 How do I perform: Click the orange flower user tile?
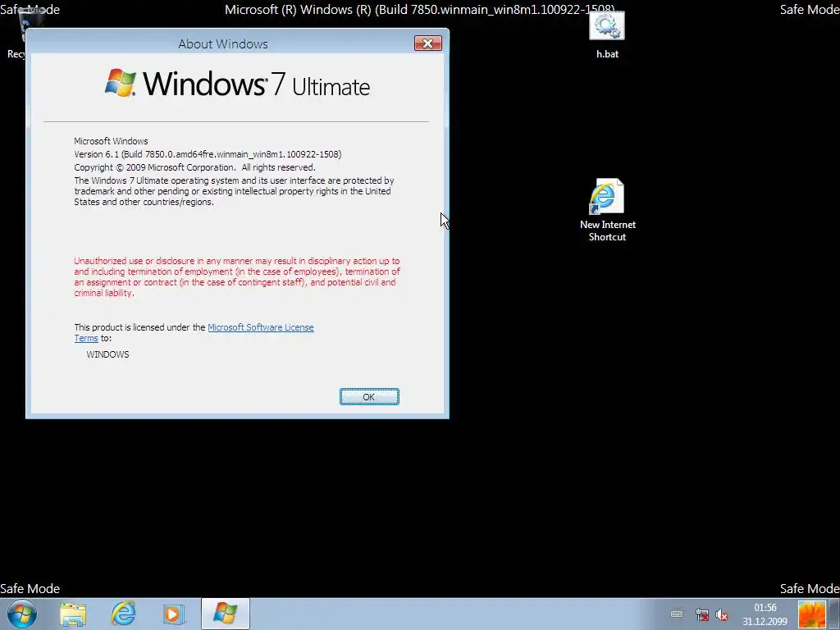coord(811,614)
